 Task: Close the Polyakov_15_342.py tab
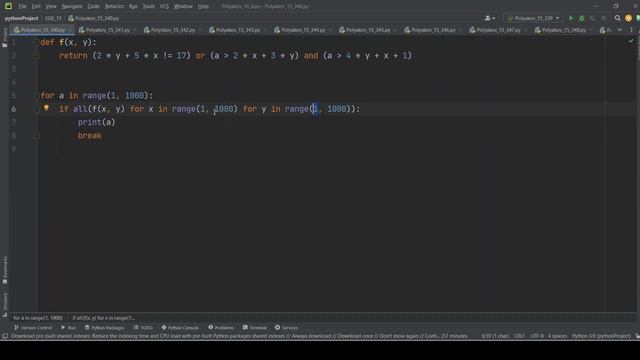[x=200, y=30]
